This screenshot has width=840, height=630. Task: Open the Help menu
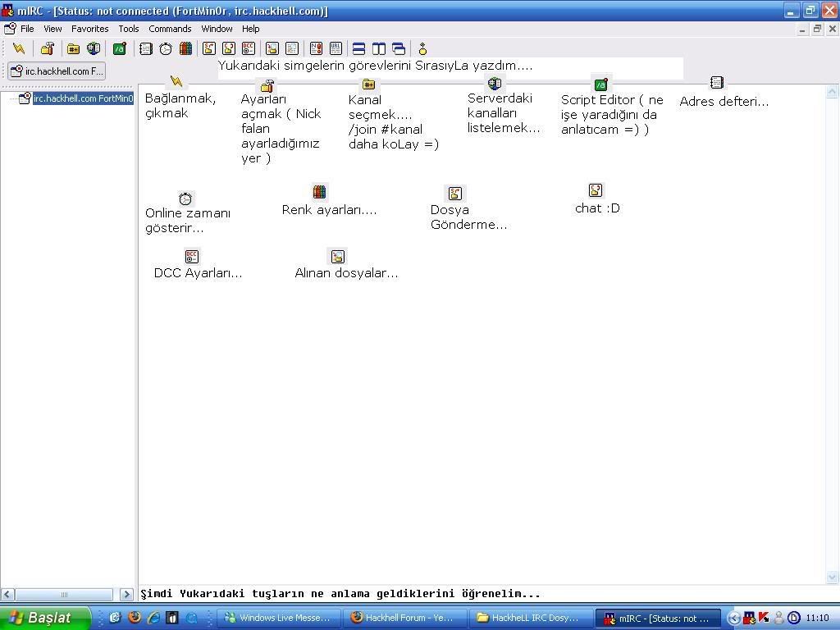click(x=251, y=29)
